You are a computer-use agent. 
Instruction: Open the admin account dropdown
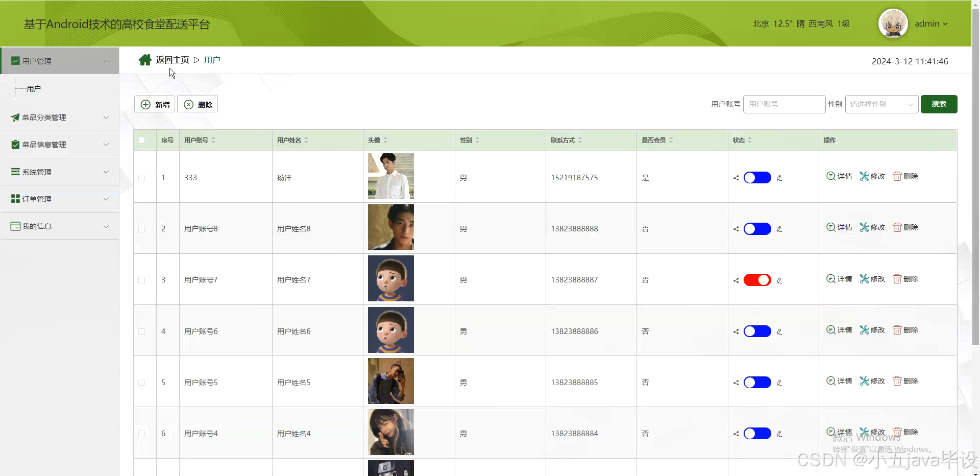click(931, 23)
